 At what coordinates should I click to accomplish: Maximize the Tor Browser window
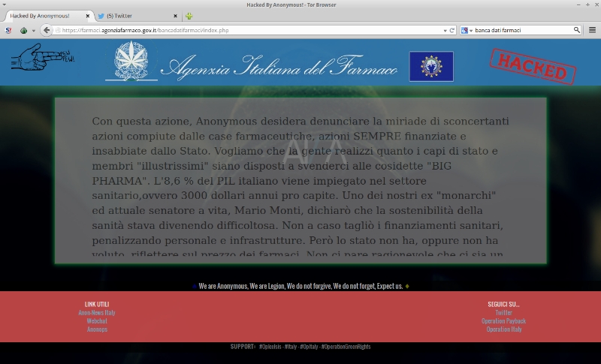point(587,5)
